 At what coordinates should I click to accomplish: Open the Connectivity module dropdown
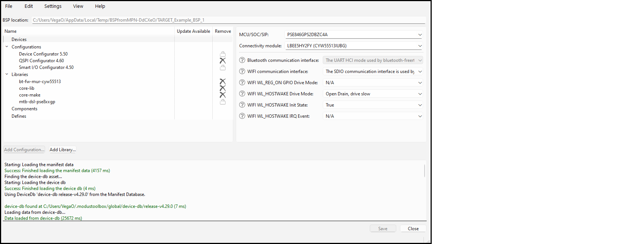(420, 46)
